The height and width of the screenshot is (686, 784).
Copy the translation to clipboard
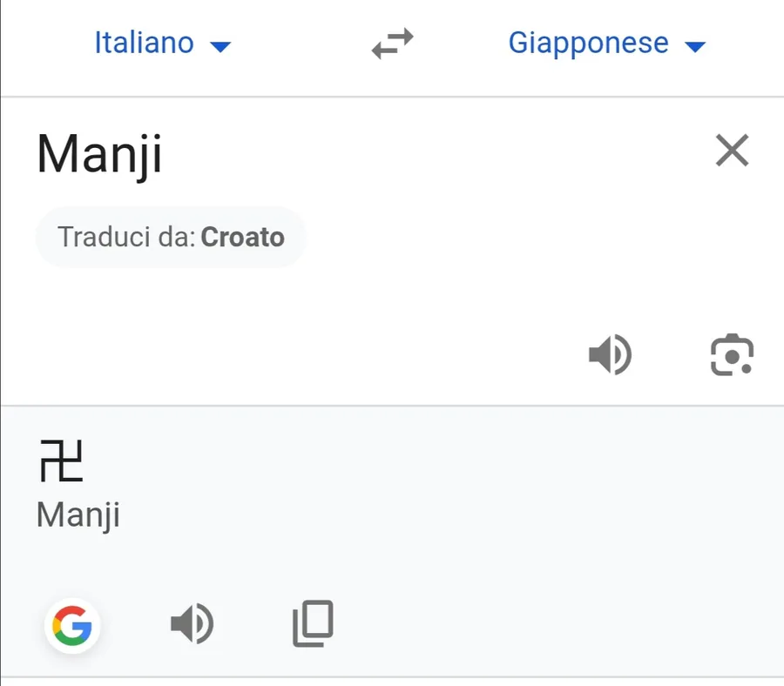(x=313, y=624)
